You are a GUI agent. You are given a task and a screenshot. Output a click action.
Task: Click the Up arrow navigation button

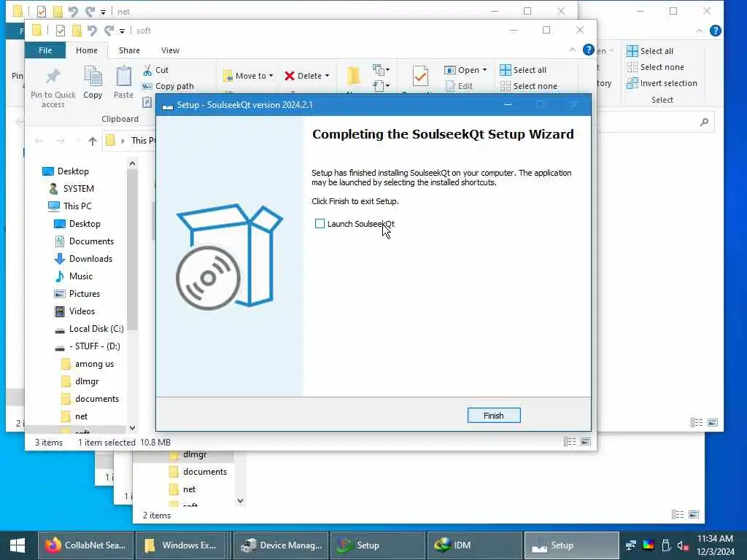point(93,141)
